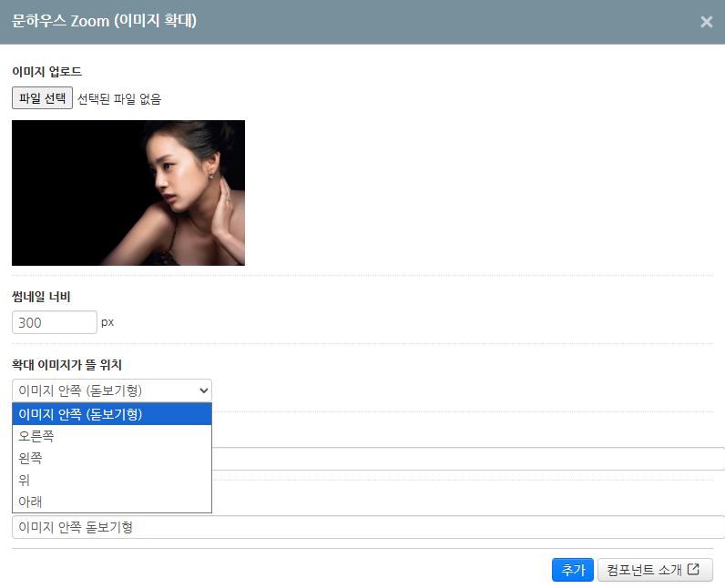Click the 확대 이미지가 뜰 위치 label
Image resolution: width=725 pixels, height=588 pixels.
click(66, 365)
